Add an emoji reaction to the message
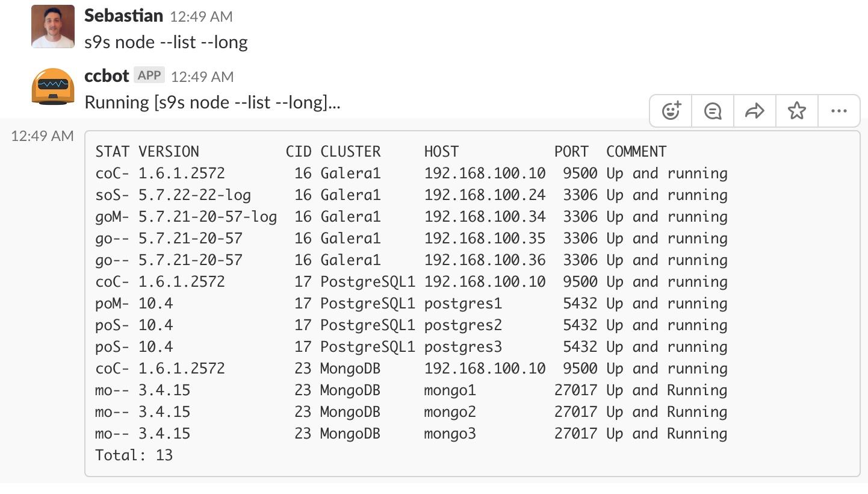The image size is (868, 494). pos(671,111)
